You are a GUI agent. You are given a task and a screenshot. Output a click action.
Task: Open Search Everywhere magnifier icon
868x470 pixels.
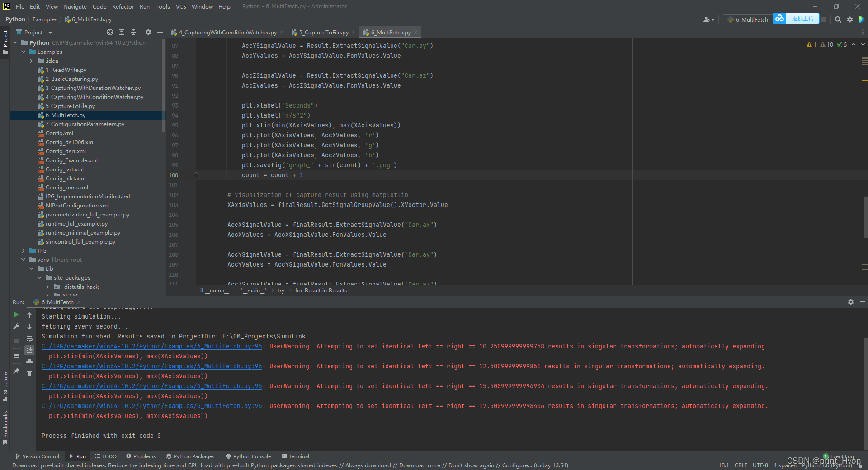pyautogui.click(x=838, y=19)
